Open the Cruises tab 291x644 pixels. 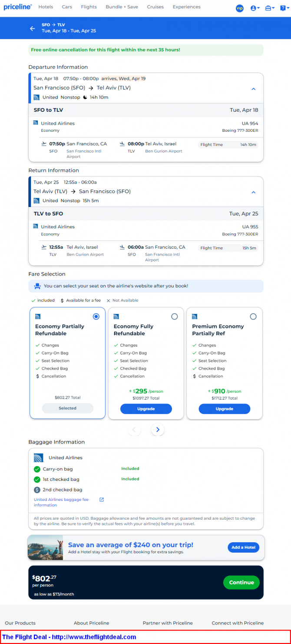pyautogui.click(x=155, y=7)
